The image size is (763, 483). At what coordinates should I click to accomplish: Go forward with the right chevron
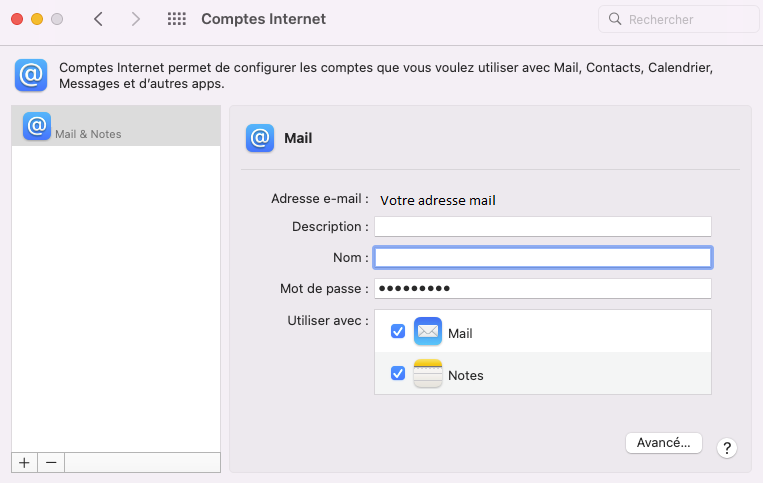coord(135,19)
